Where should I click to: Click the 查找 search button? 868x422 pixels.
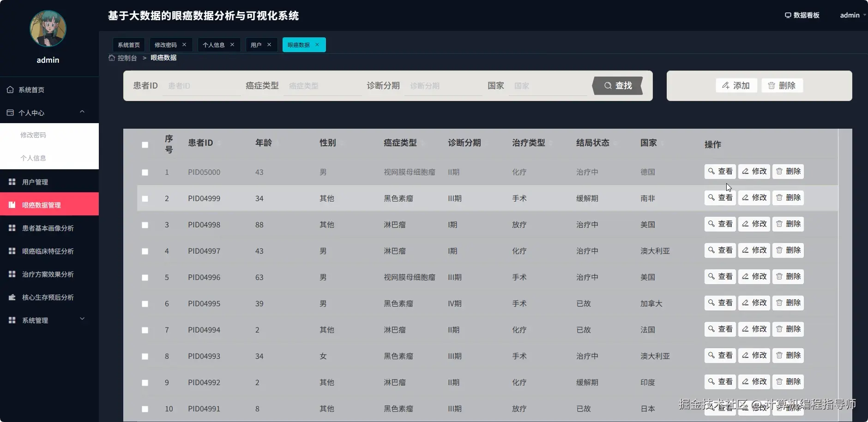618,86
